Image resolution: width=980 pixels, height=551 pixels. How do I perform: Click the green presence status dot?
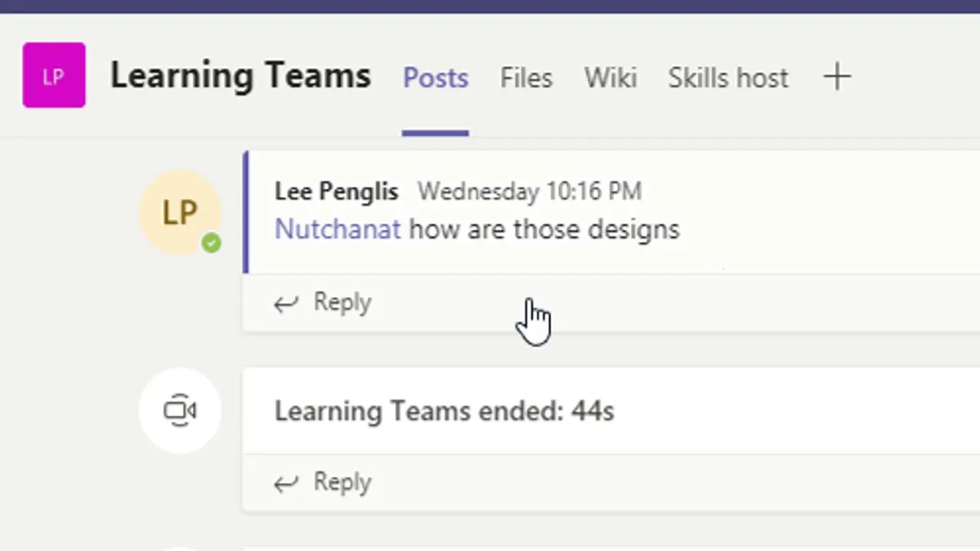click(x=211, y=243)
